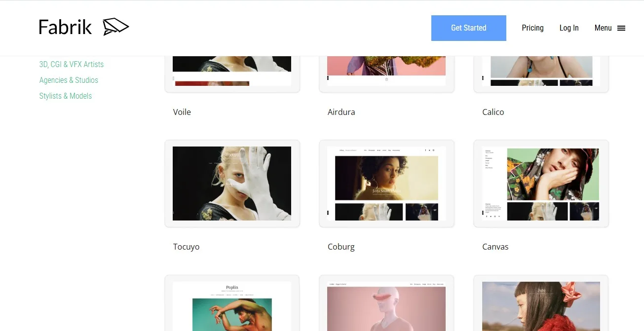Select 3D, CGI & VFX Artists category

click(x=71, y=64)
